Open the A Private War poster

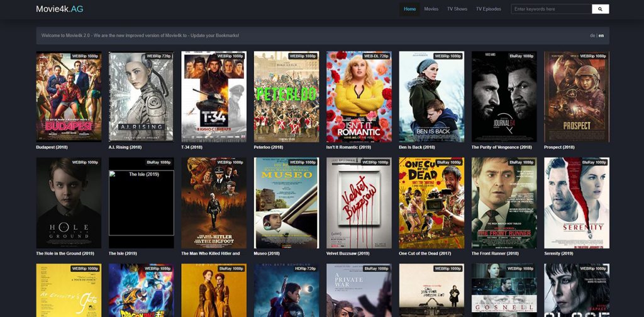click(359, 291)
